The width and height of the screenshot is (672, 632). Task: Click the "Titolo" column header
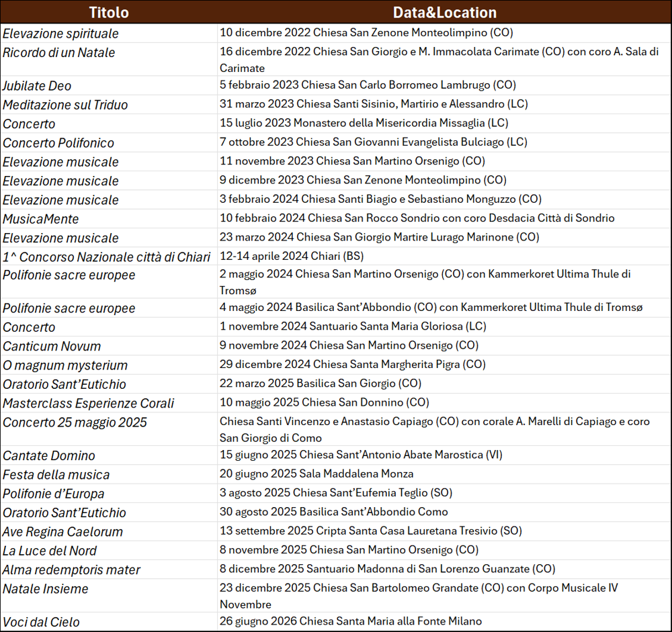(109, 13)
